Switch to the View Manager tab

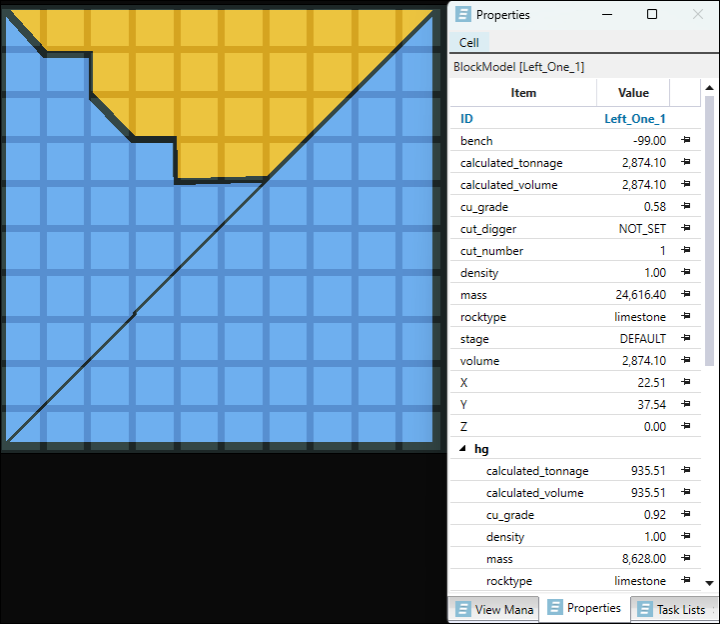click(x=494, y=609)
